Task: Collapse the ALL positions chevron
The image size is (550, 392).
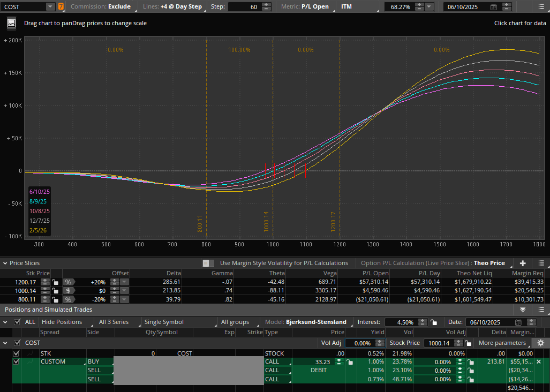Action: 5,322
